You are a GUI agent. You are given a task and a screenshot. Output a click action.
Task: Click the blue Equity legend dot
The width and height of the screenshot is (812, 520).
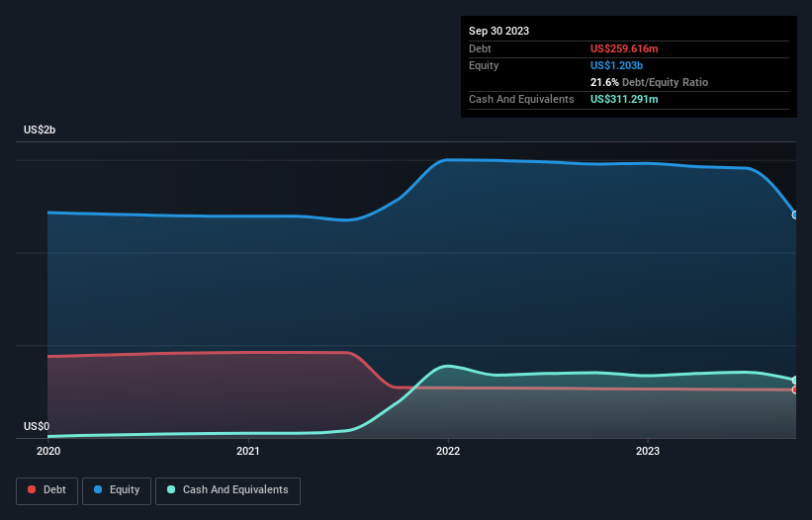click(98, 489)
